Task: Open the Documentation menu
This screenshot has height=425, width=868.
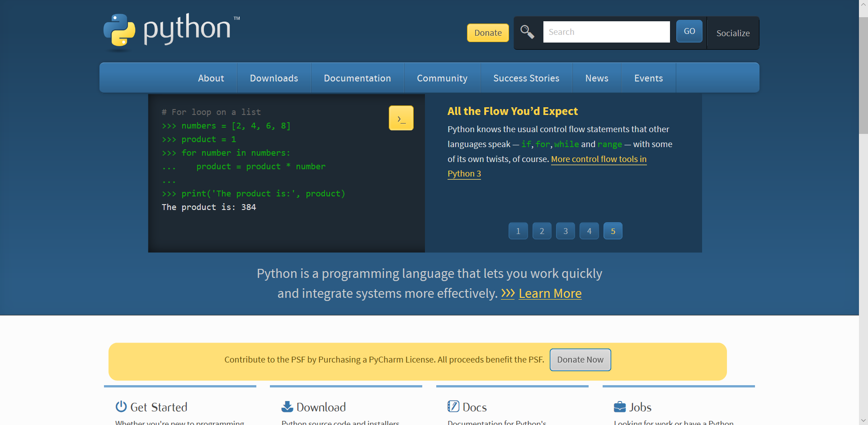Action: (x=357, y=78)
